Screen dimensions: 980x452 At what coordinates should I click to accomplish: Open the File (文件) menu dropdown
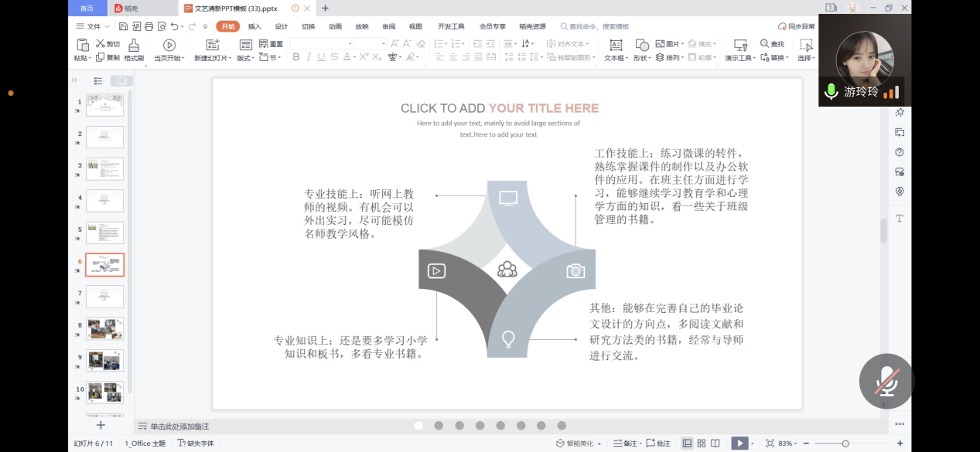coord(93,26)
